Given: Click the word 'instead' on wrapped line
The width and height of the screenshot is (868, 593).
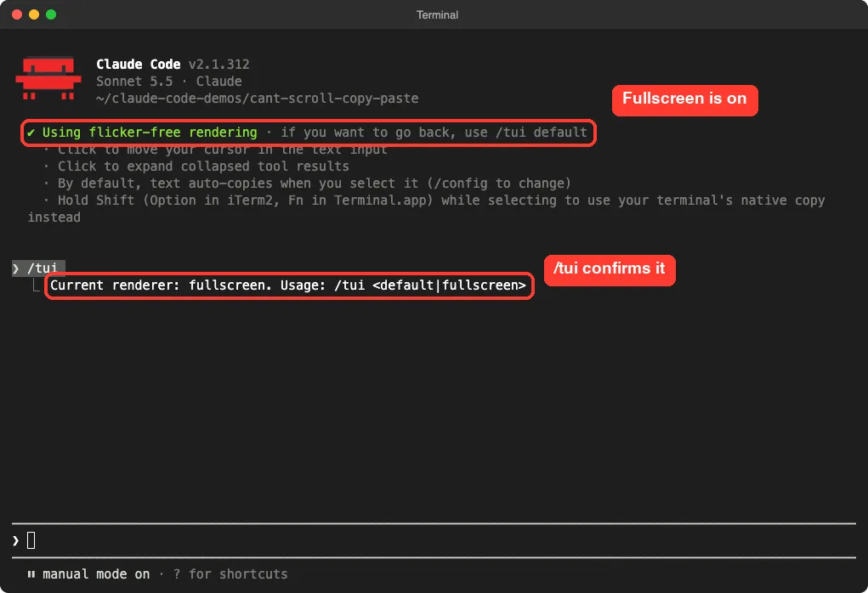Looking at the screenshot, I should (54, 217).
